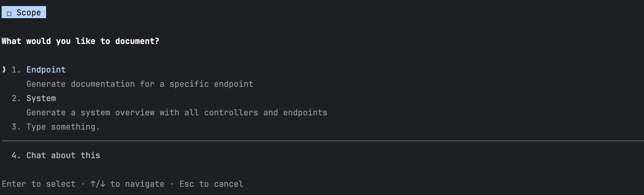The image size is (644, 195).
Task: Select the Scope tab label
Action: (x=29, y=13)
